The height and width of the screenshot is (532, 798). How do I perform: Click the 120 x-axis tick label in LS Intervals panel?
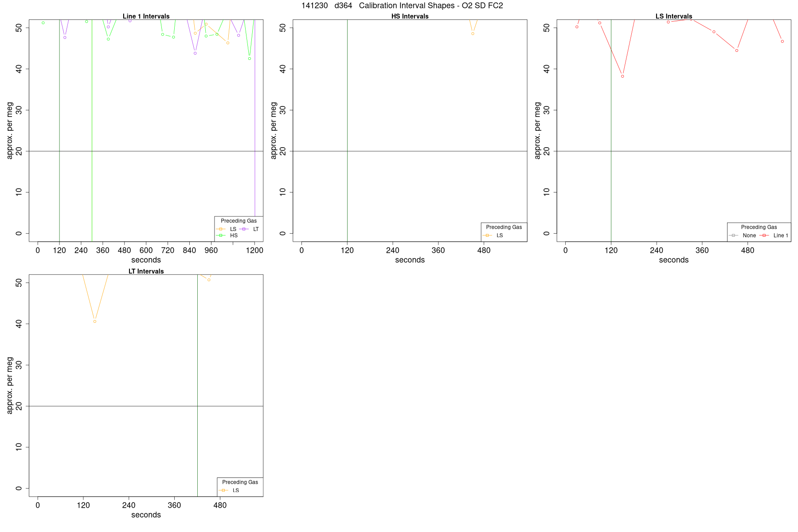[x=611, y=250]
